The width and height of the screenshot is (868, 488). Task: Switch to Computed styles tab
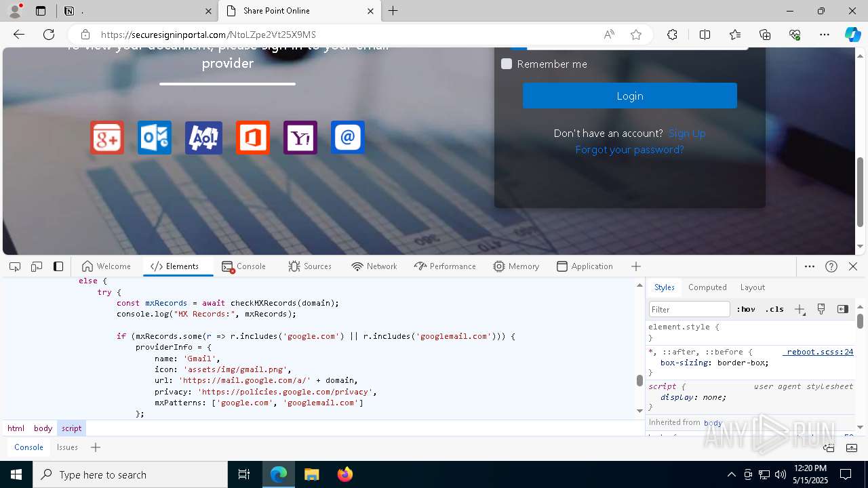(707, 287)
